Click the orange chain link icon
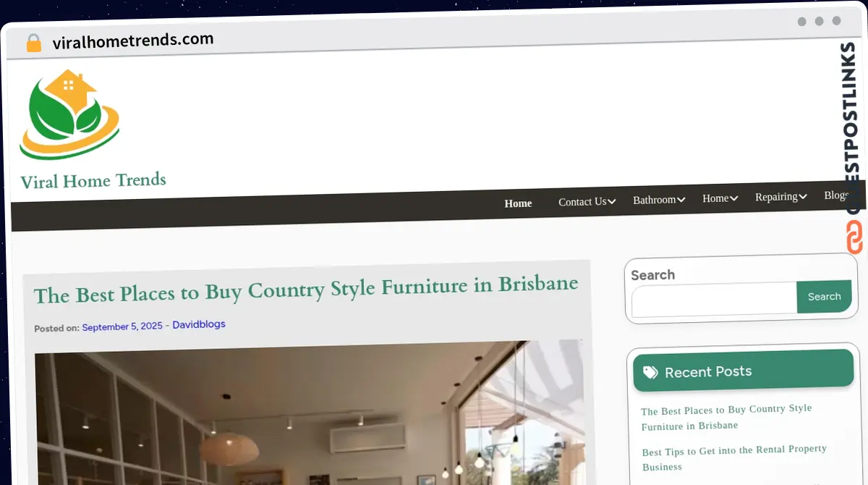The height and width of the screenshot is (485, 868). (x=854, y=238)
